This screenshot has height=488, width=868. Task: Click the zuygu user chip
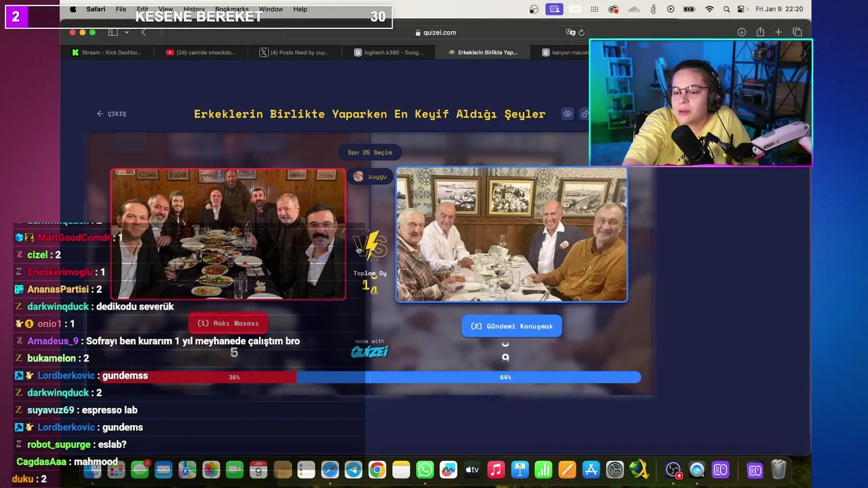(x=370, y=176)
